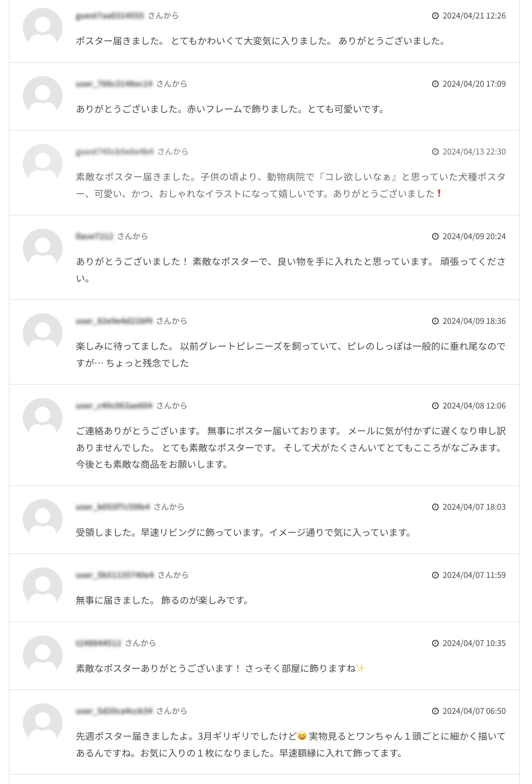Open the reviewer name on the 2024/04/13 review

point(114,152)
